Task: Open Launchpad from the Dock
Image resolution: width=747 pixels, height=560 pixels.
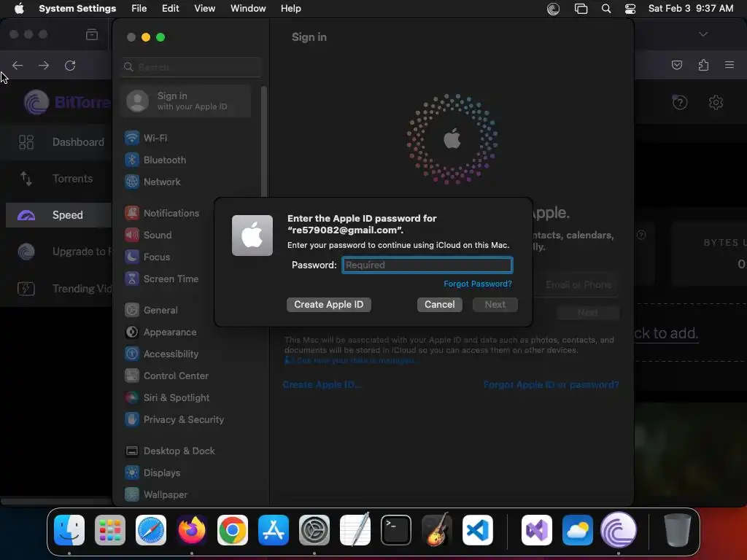Action: click(x=110, y=530)
